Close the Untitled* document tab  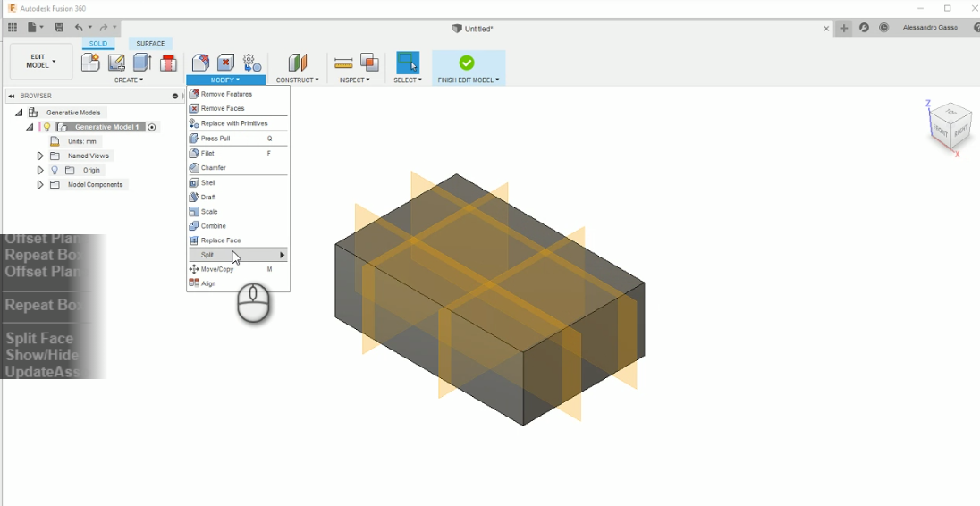pyautogui.click(x=826, y=28)
